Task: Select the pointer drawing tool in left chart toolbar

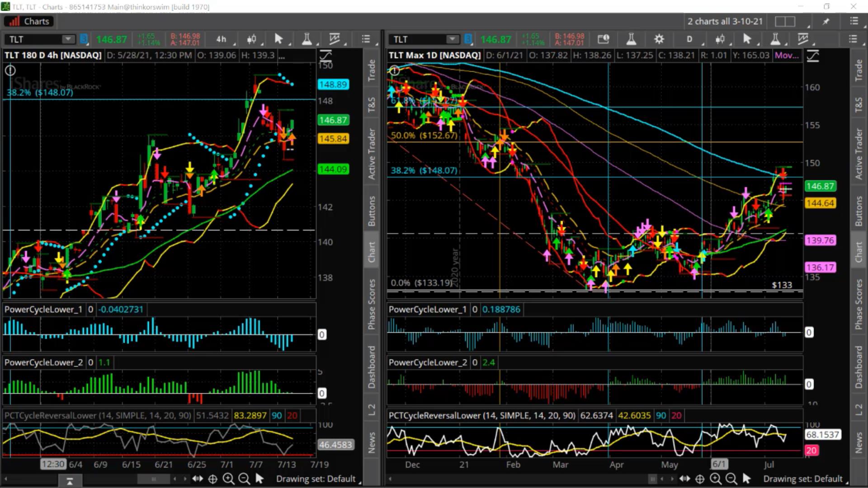Action: pos(278,39)
